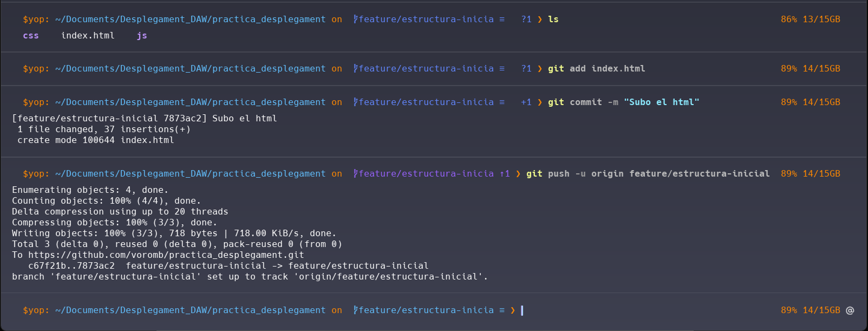Click the css directory in the ls output
The height and width of the screenshot is (331, 868).
[31, 36]
